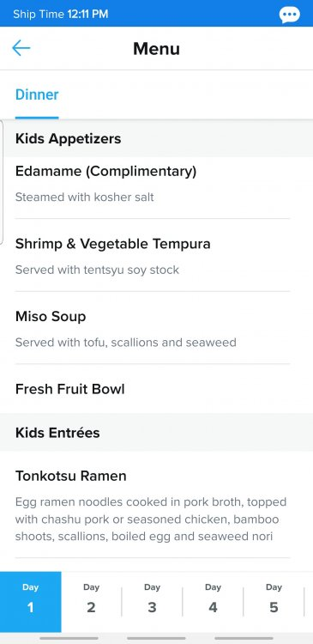Open Edamame (Complimentary) item
The width and height of the screenshot is (313, 644).
[153, 188]
